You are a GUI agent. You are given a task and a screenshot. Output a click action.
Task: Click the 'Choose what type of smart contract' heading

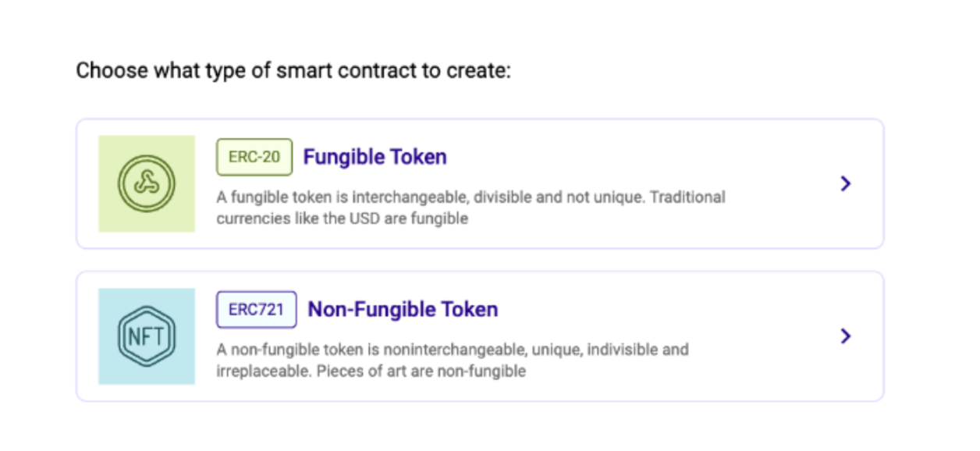tap(293, 71)
